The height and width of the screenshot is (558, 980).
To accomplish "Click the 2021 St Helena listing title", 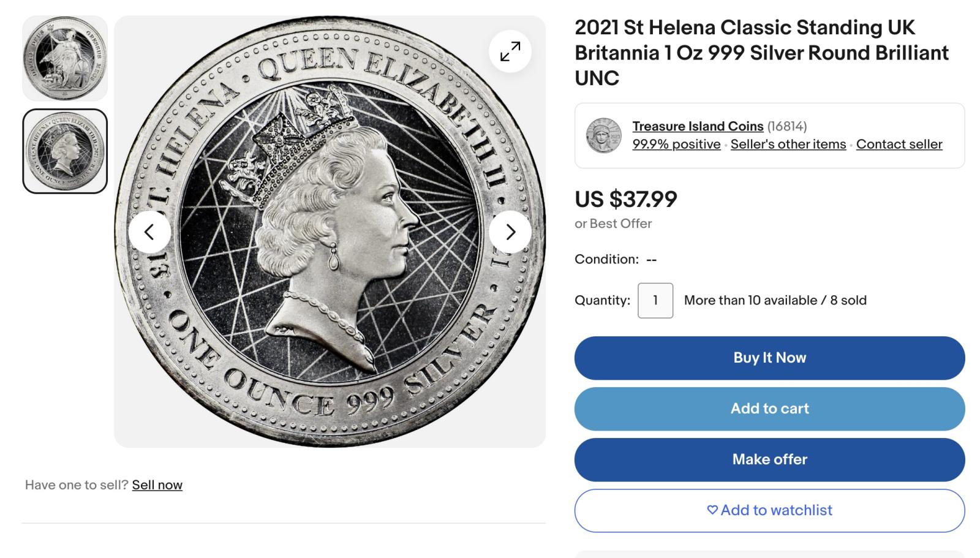I will click(761, 53).
